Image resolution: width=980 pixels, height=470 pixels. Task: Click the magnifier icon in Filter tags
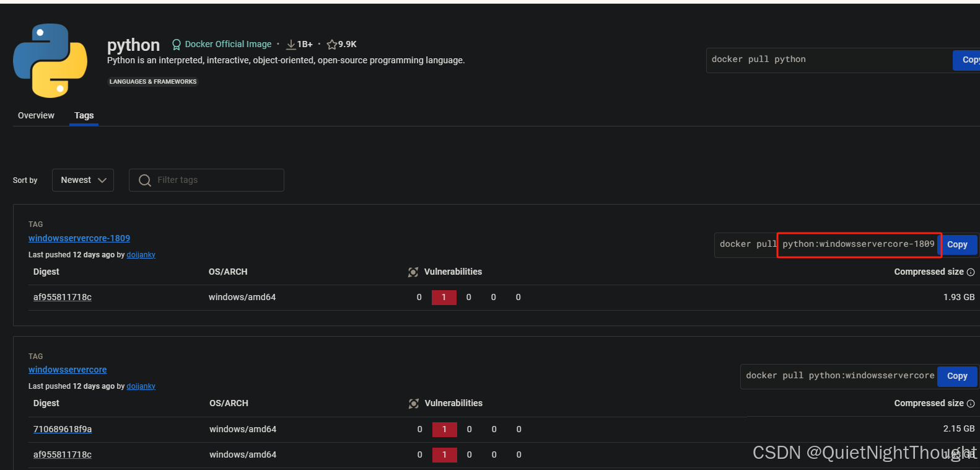pyautogui.click(x=145, y=180)
